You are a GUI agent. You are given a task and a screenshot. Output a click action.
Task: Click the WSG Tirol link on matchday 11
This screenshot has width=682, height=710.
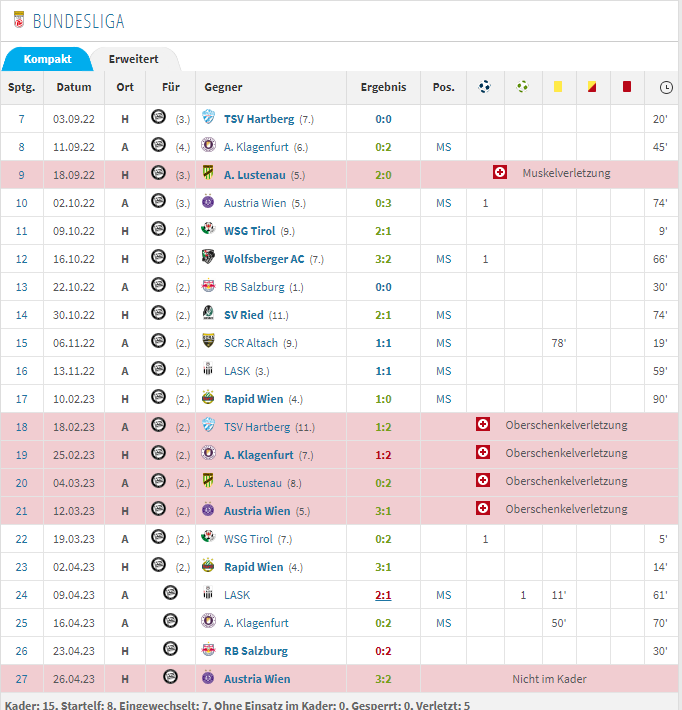[x=250, y=231]
